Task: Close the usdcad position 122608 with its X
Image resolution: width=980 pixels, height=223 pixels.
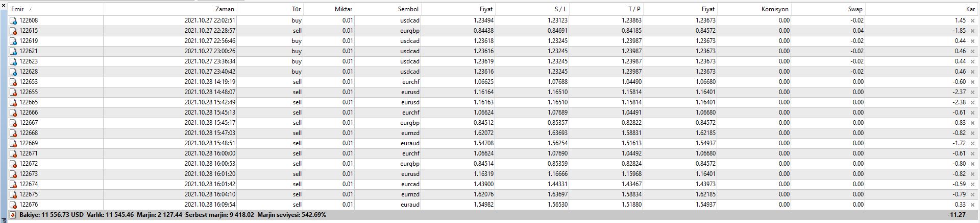Action: point(972,21)
